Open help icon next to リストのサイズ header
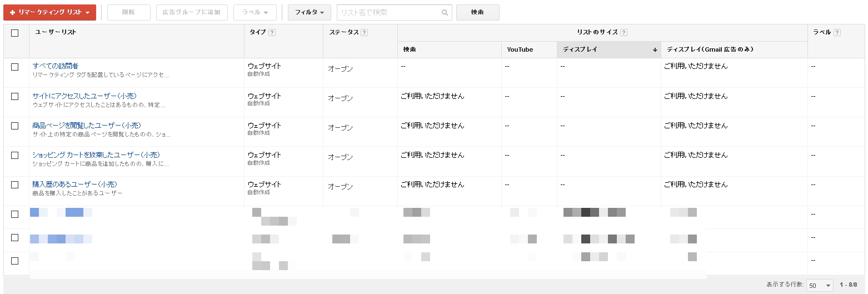The image size is (868, 294). coord(623,32)
